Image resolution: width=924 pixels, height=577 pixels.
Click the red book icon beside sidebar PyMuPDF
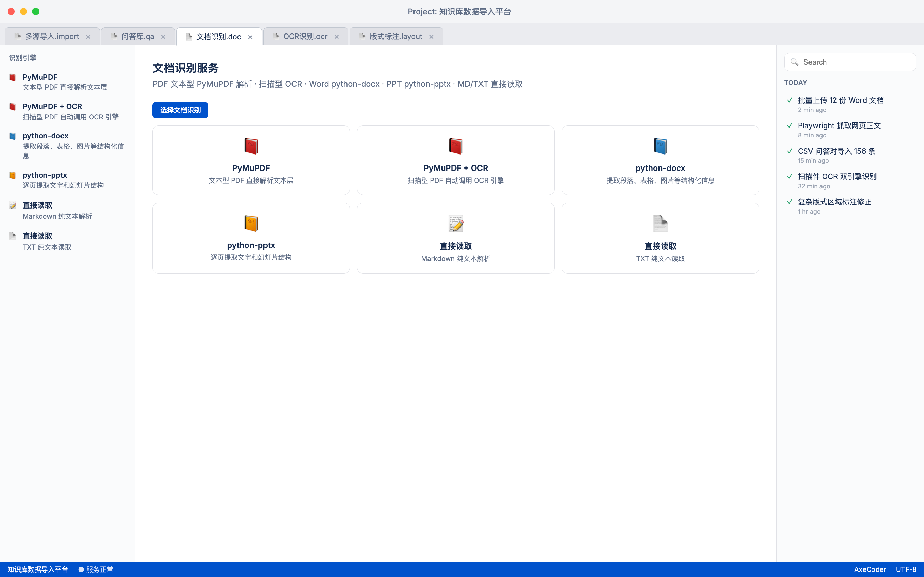click(x=13, y=77)
